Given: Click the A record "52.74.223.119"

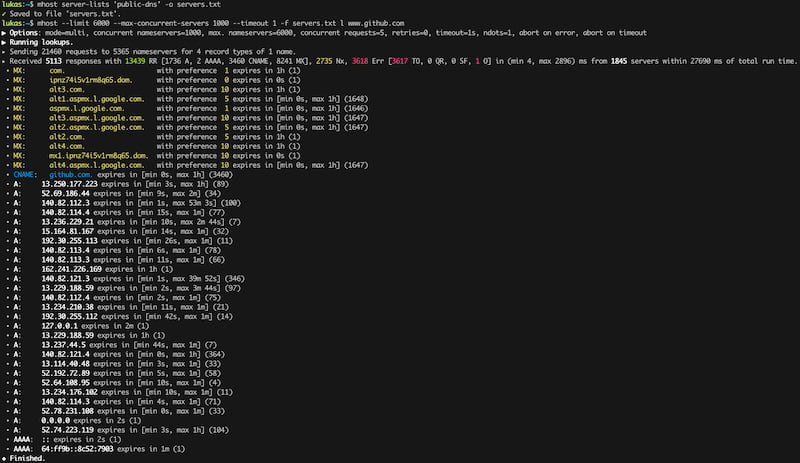Looking at the screenshot, I should click(x=67, y=430).
